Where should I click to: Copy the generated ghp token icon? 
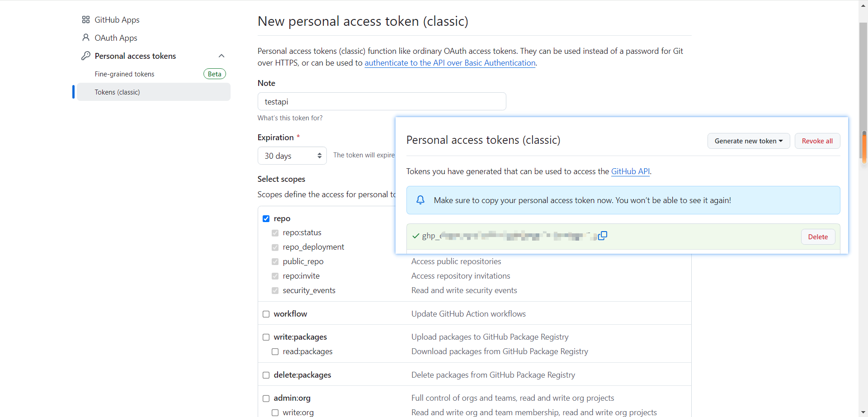coord(603,236)
